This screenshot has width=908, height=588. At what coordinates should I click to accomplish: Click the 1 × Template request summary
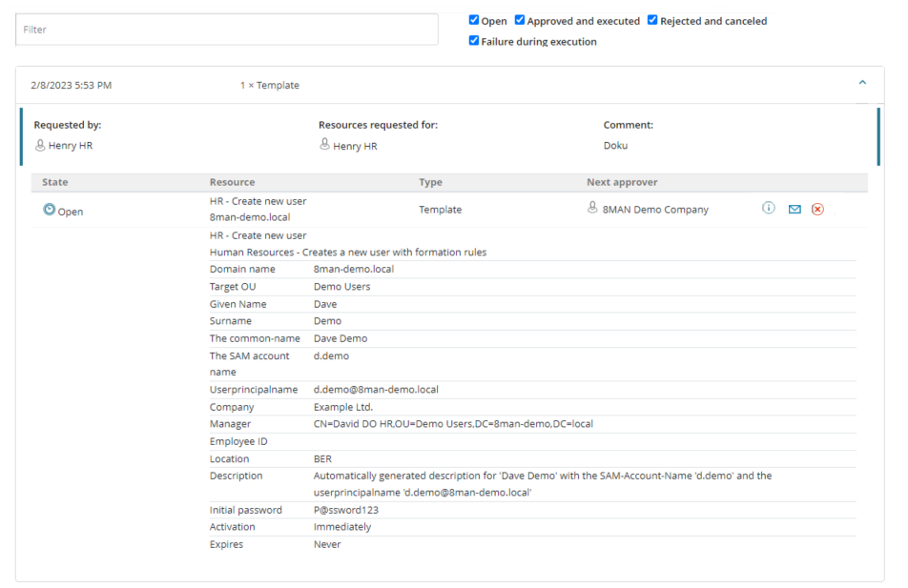tap(269, 86)
